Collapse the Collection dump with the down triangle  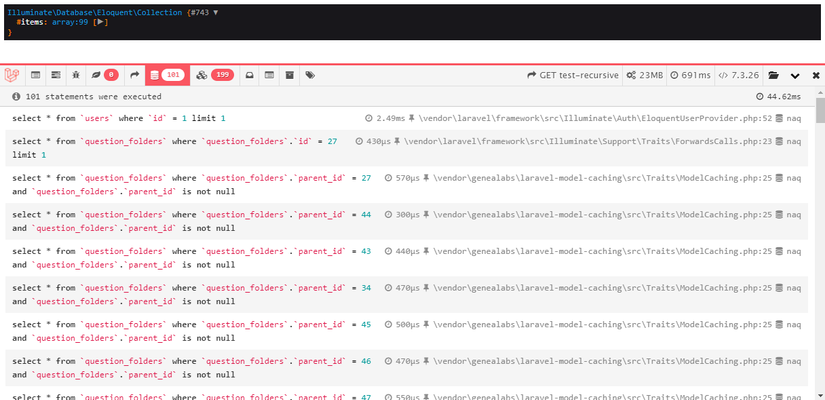click(x=215, y=12)
